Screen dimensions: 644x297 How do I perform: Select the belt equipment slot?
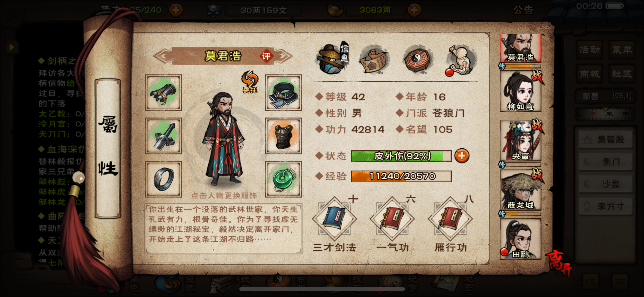pos(283,93)
